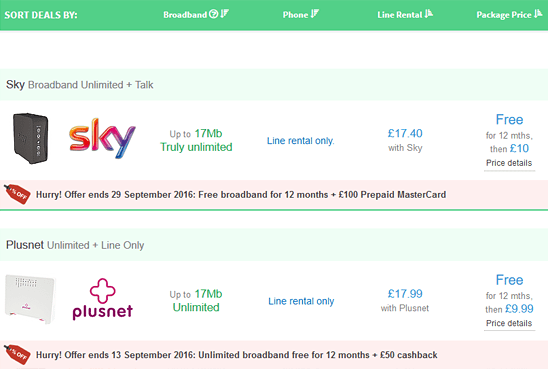Click the % OFF tag on Plusnet offer
Image resolution: width=548 pixels, height=369 pixels.
tap(17, 354)
